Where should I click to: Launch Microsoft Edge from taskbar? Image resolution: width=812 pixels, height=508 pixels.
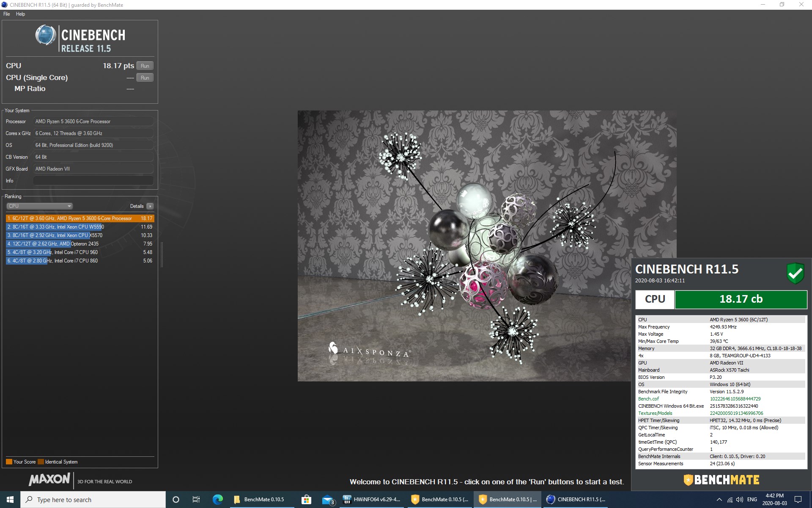tap(217, 500)
